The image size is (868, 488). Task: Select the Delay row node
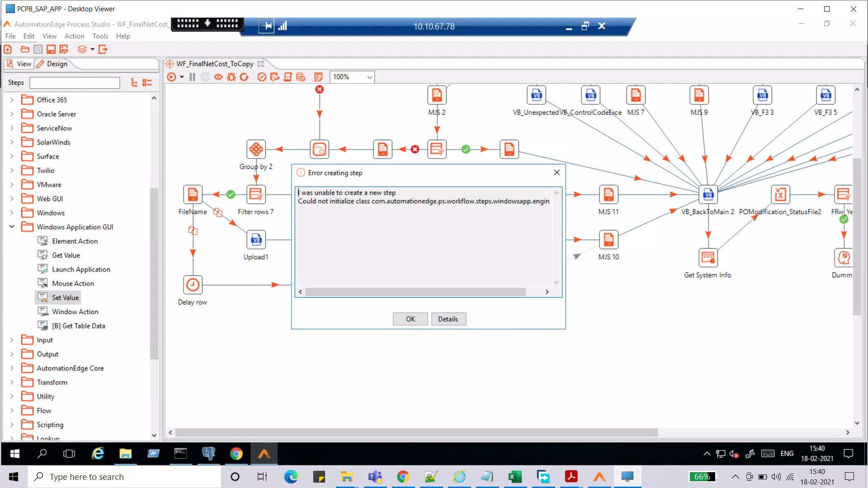point(193,285)
